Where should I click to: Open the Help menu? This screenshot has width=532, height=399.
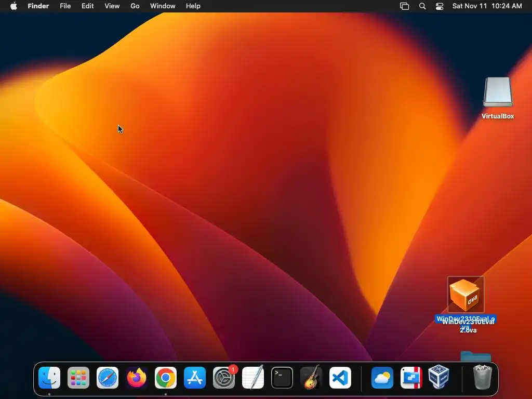[193, 6]
